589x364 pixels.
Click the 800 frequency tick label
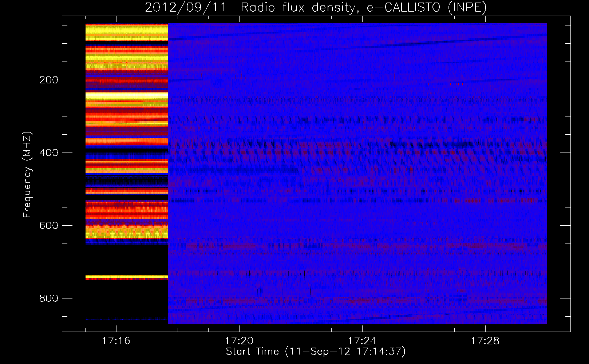(x=49, y=298)
